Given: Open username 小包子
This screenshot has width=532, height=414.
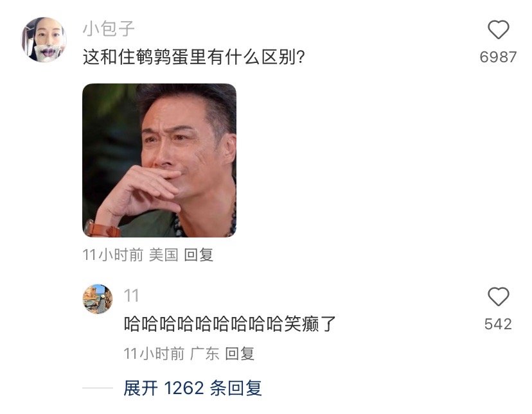Looking at the screenshot, I should pos(109,28).
